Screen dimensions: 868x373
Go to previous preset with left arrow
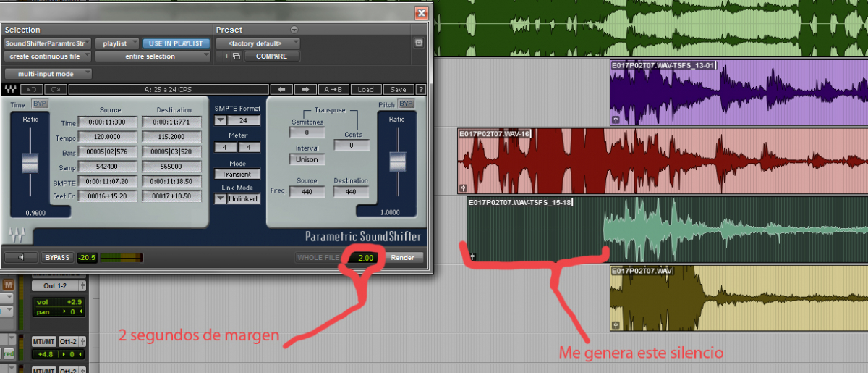(x=281, y=90)
